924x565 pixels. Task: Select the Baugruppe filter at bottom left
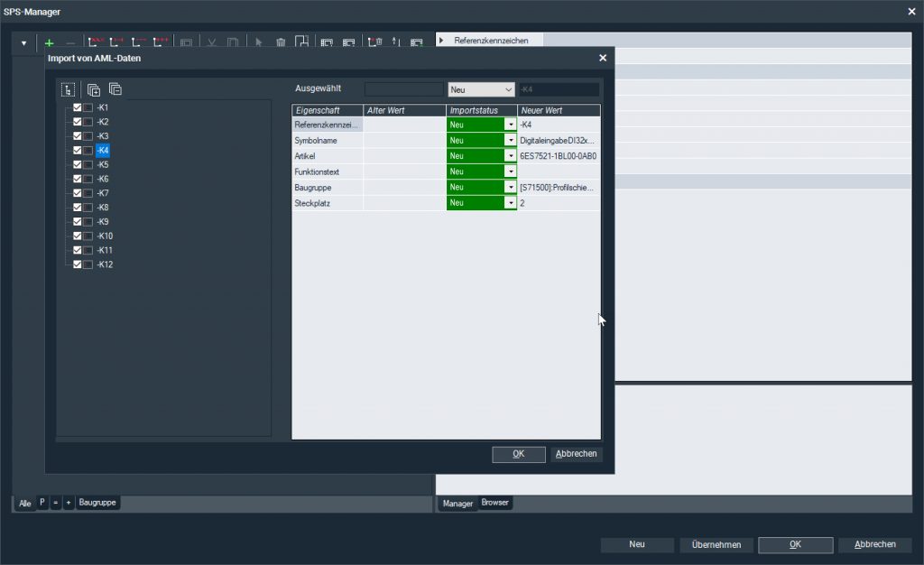click(x=97, y=503)
